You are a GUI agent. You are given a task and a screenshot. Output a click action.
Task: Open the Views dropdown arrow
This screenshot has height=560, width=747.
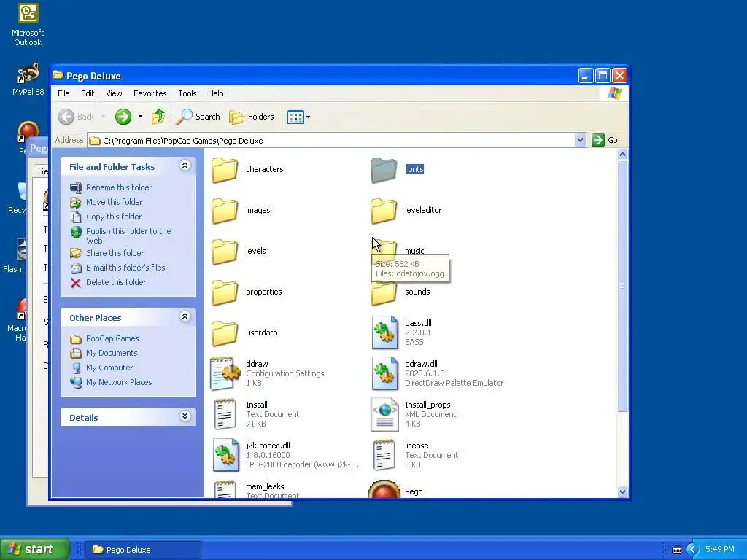(x=309, y=117)
